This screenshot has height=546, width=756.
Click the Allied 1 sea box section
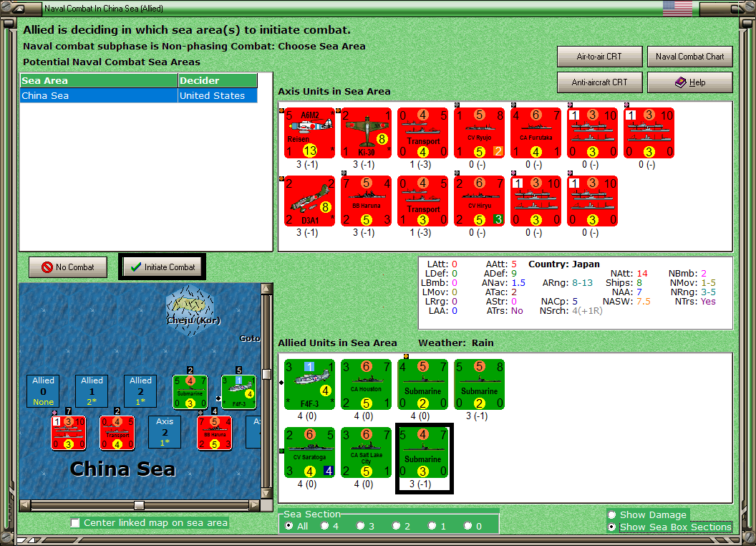[92, 391]
